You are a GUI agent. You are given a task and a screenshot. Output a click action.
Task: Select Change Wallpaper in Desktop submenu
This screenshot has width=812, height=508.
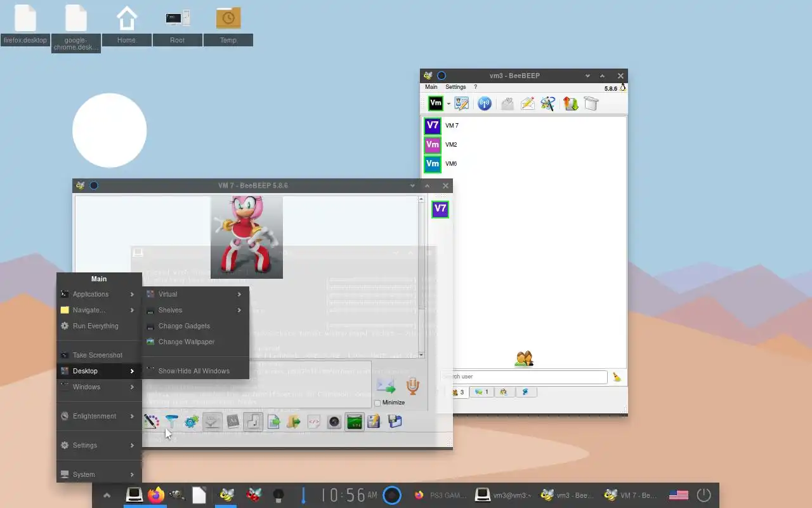point(195,342)
